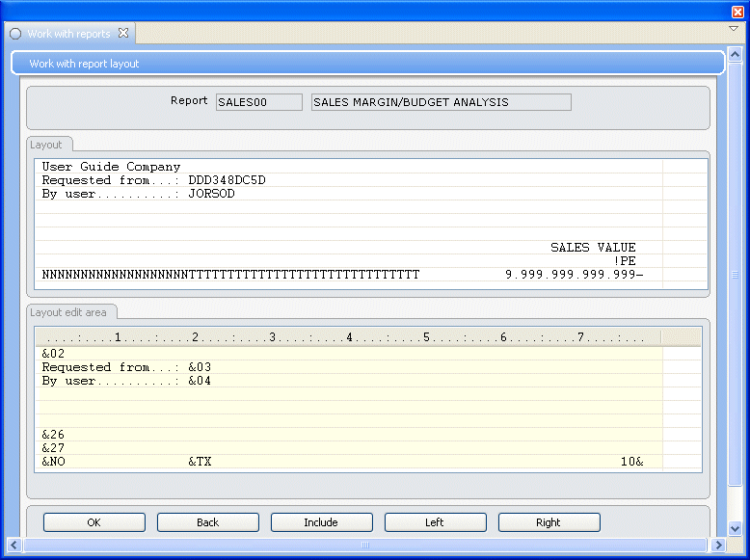The width and height of the screenshot is (750, 560).
Task: Click the vertical scrollbar down arrow
Action: pyautogui.click(x=735, y=529)
